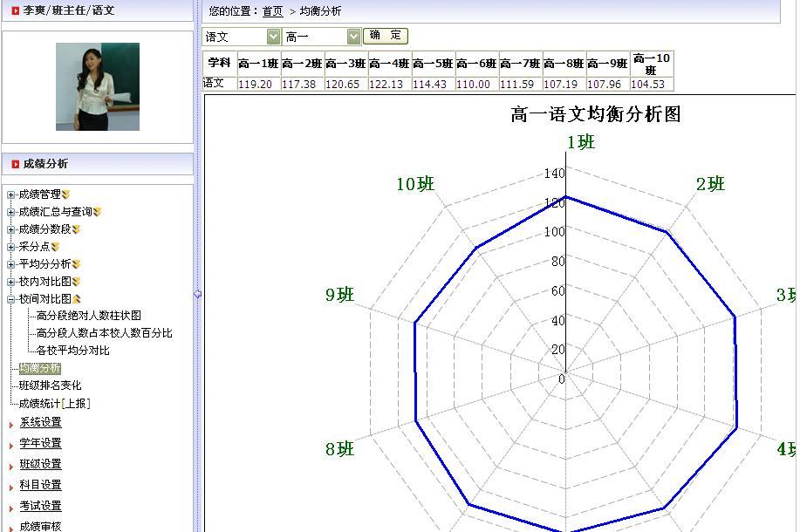Open the 考试设置 link
This screenshot has height=532, width=800.
point(40,506)
